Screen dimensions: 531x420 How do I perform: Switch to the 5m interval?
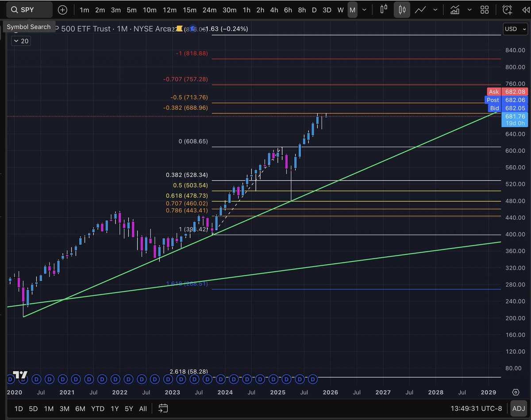coord(131,10)
